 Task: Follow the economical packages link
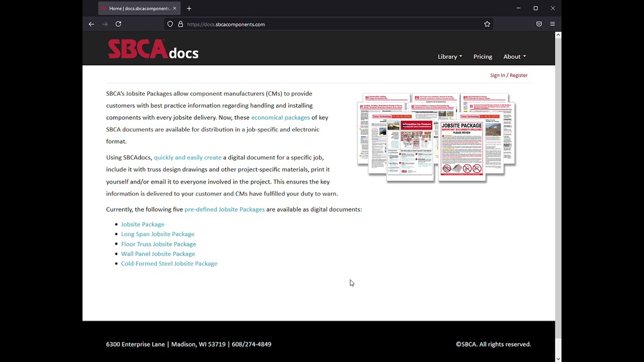pyautogui.click(x=280, y=118)
